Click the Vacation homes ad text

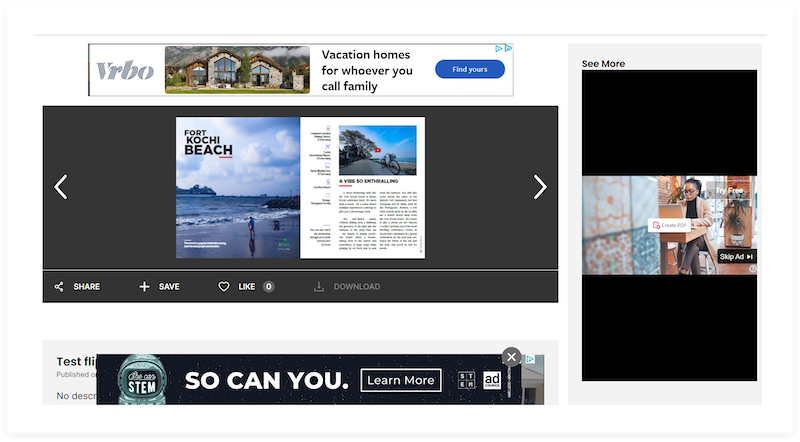pyautogui.click(x=367, y=70)
